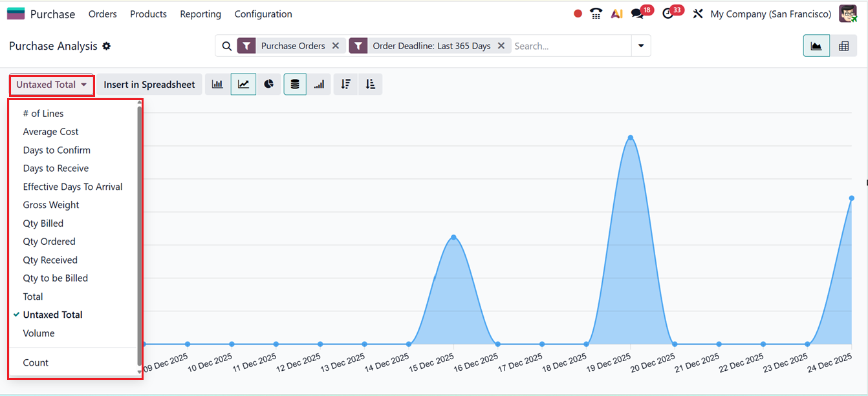Sort chart data in ascending order

[371, 85]
